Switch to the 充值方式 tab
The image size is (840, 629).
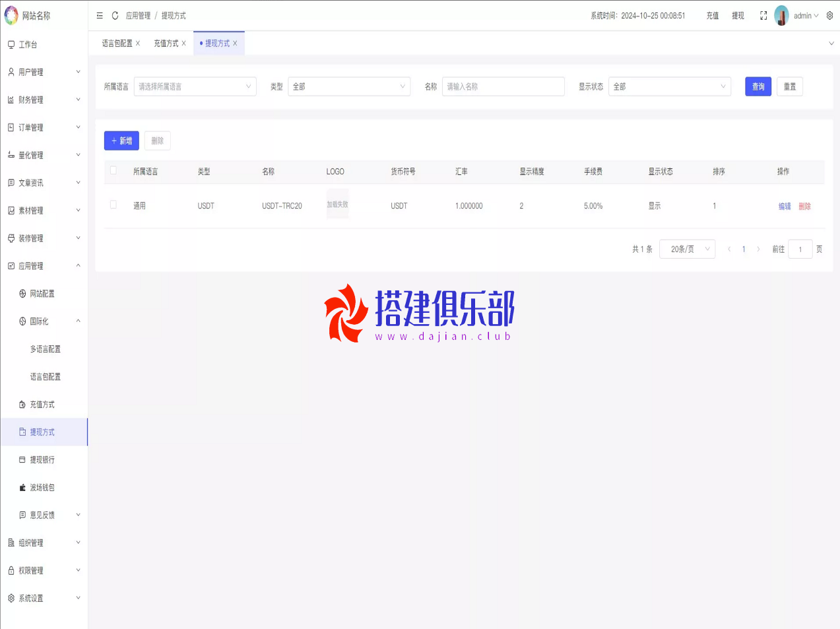(166, 44)
